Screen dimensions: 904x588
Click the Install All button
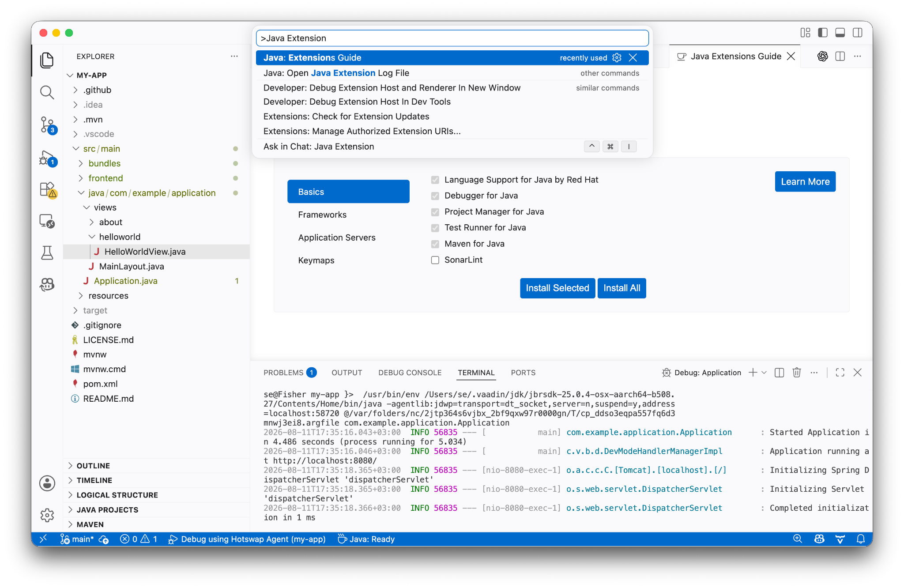(x=621, y=288)
